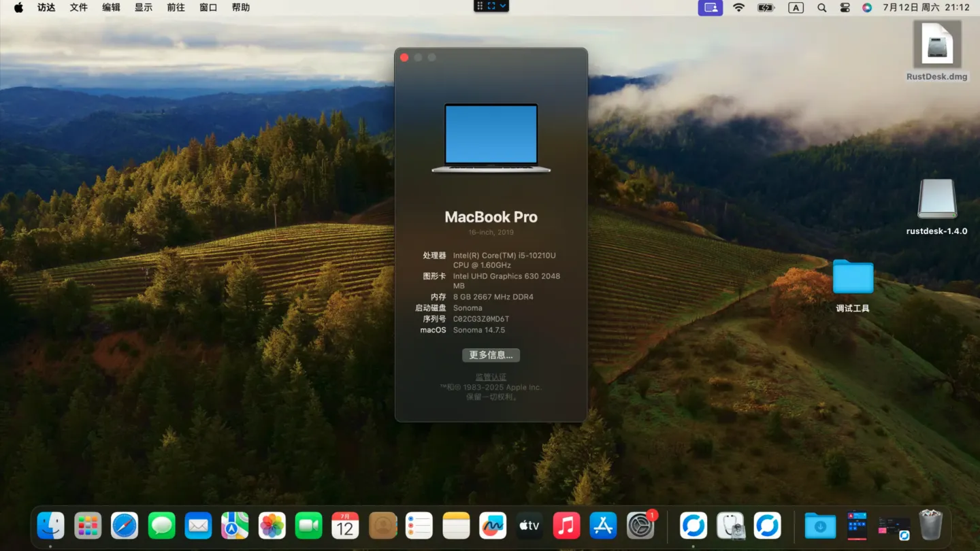Open the Freeform app in the Dock
The height and width of the screenshot is (551, 980).
pyautogui.click(x=492, y=525)
